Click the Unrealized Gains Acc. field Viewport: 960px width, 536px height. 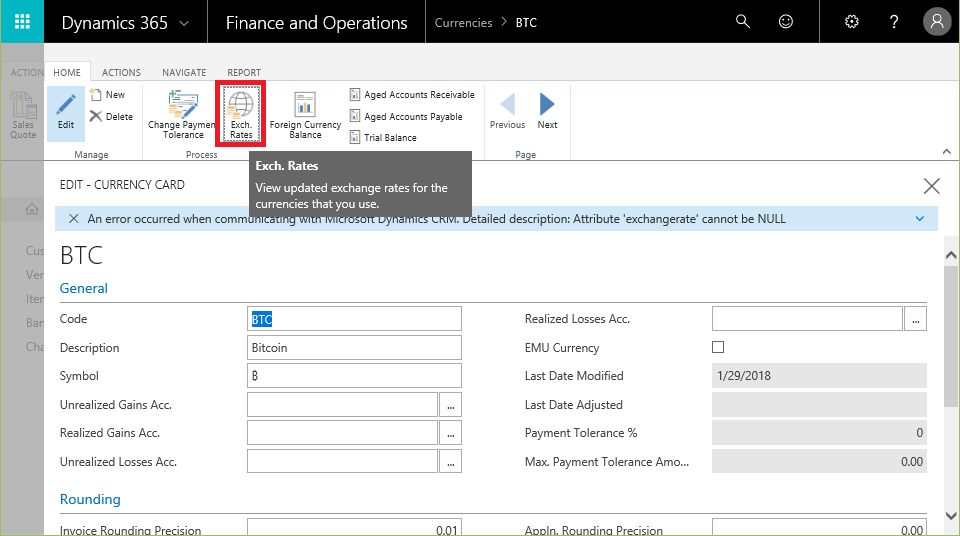(x=342, y=405)
